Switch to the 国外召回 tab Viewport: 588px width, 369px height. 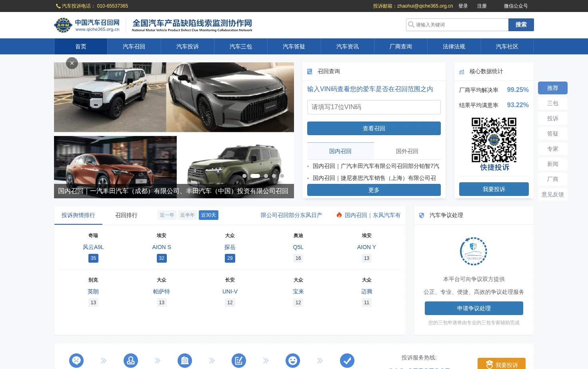[407, 151]
